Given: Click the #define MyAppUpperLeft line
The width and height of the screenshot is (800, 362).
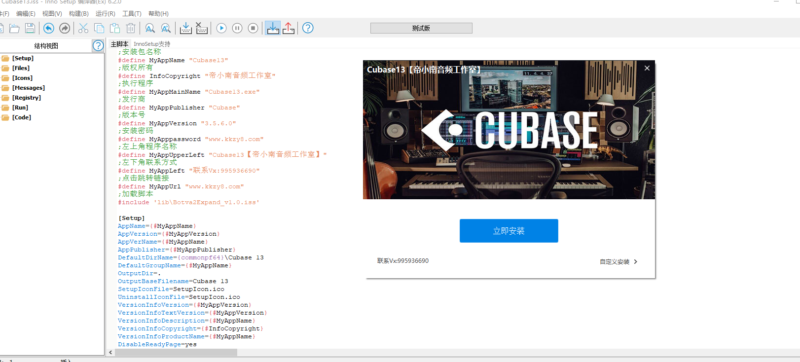Looking at the screenshot, I should click(222, 154).
